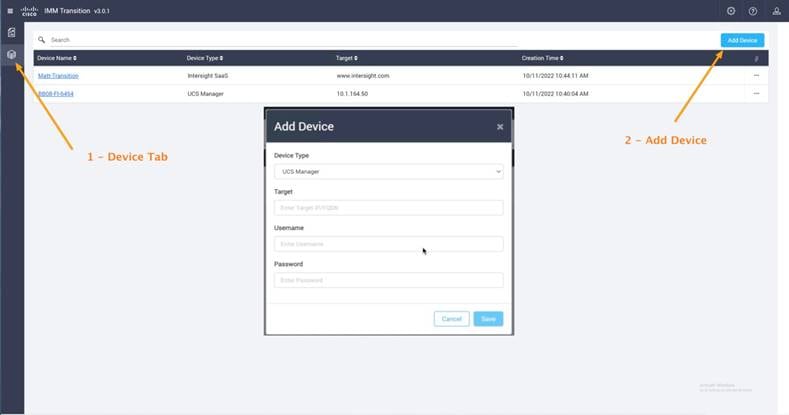Open the transitions icon in the left sidebar
The image size is (789, 415).
[12, 33]
